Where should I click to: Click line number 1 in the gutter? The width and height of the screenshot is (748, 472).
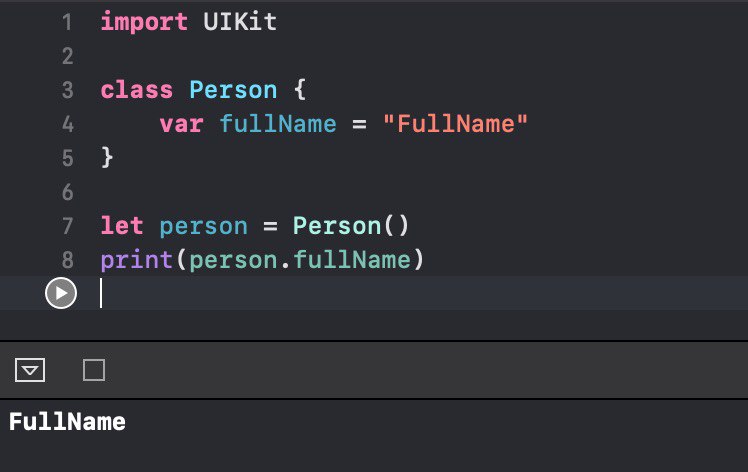pyautogui.click(x=66, y=22)
